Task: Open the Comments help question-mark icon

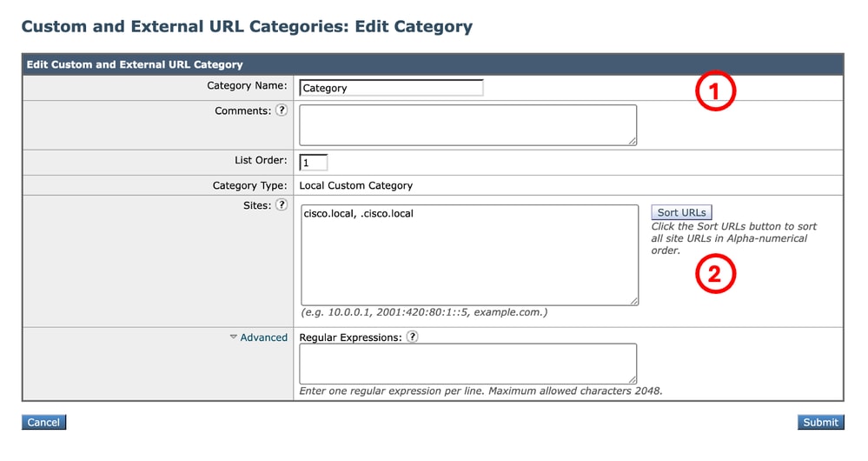Action: tap(282, 110)
